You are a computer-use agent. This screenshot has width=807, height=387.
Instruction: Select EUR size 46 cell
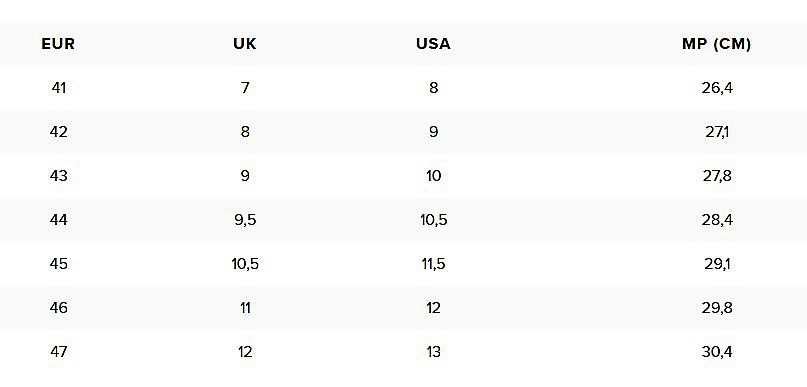click(59, 308)
